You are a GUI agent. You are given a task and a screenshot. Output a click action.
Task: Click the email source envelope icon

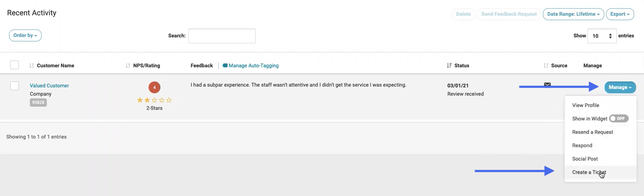click(x=547, y=84)
